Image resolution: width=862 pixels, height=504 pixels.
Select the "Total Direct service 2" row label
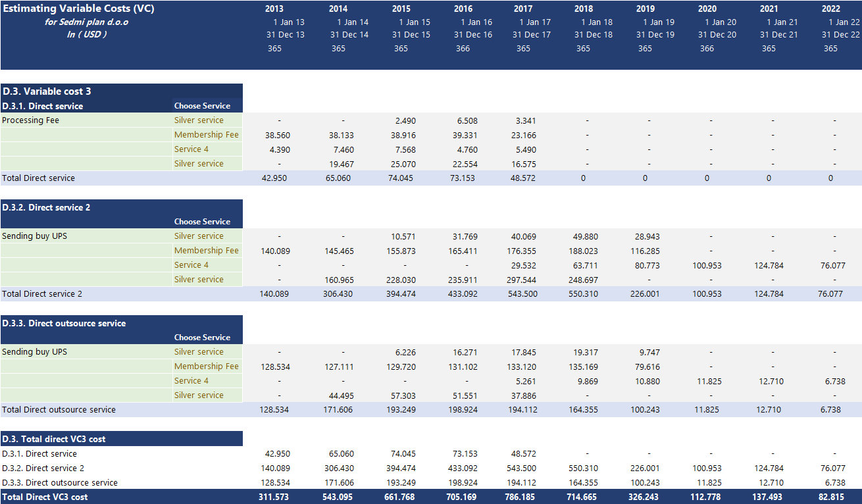click(42, 294)
